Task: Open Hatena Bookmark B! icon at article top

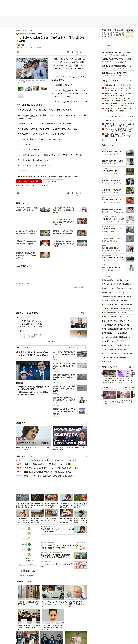Action: [x=81, y=52]
